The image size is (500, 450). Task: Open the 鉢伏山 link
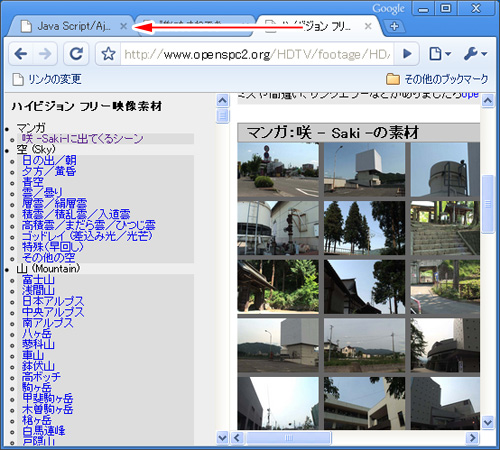38,366
